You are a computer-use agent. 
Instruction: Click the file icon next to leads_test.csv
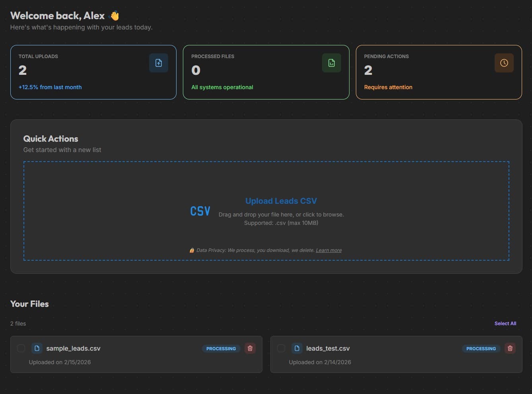point(297,348)
